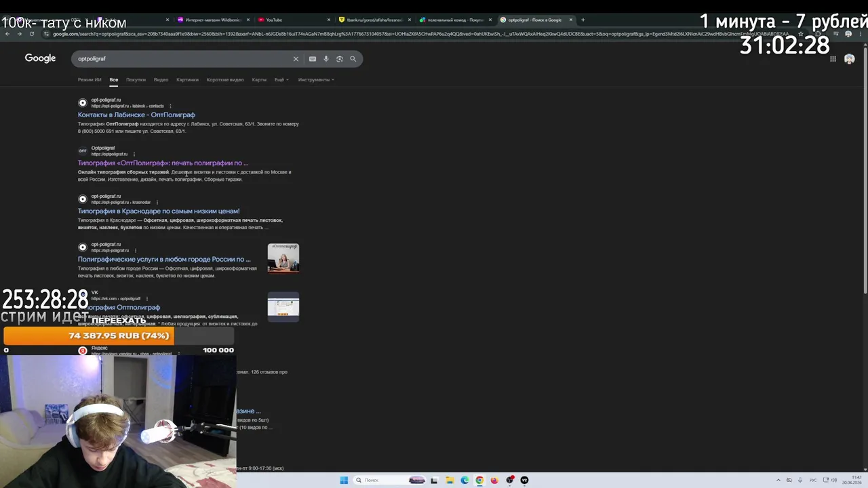Close the optpoligraf Google search tab
Image resolution: width=868 pixels, height=488 pixels.
click(570, 20)
